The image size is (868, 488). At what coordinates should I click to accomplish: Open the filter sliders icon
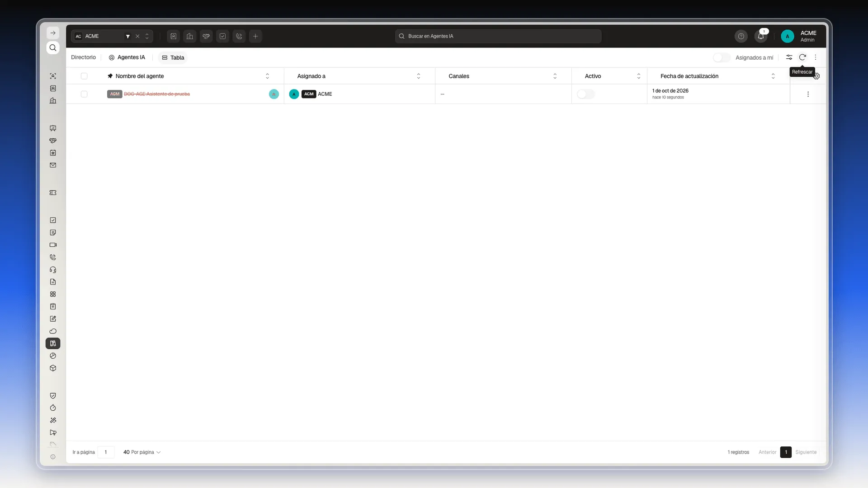(789, 57)
